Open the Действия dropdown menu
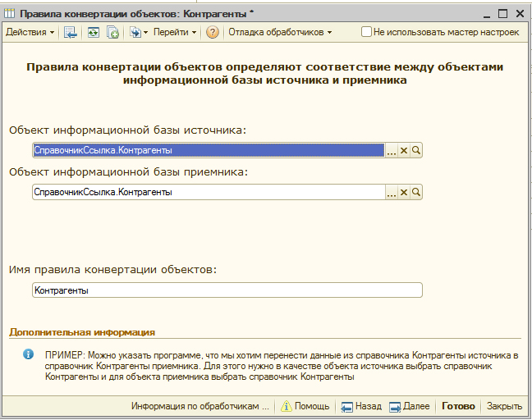This screenshot has width=532, height=420. coord(30,33)
